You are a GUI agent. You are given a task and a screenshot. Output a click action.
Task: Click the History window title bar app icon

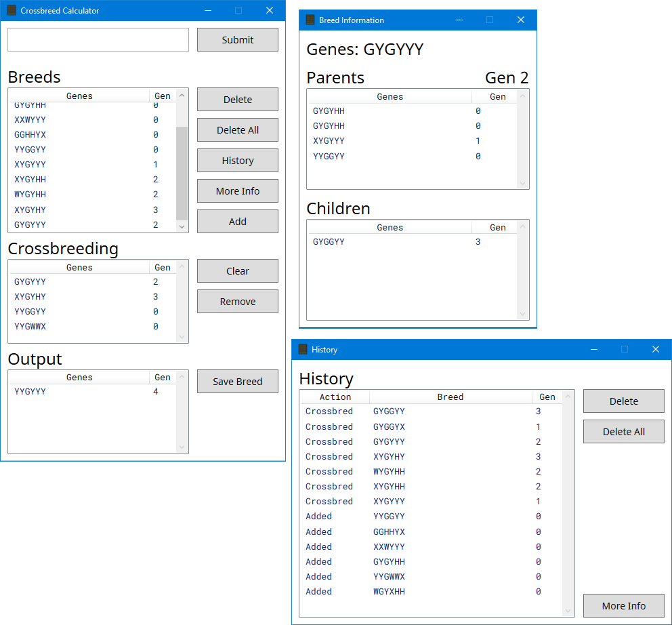pos(303,349)
